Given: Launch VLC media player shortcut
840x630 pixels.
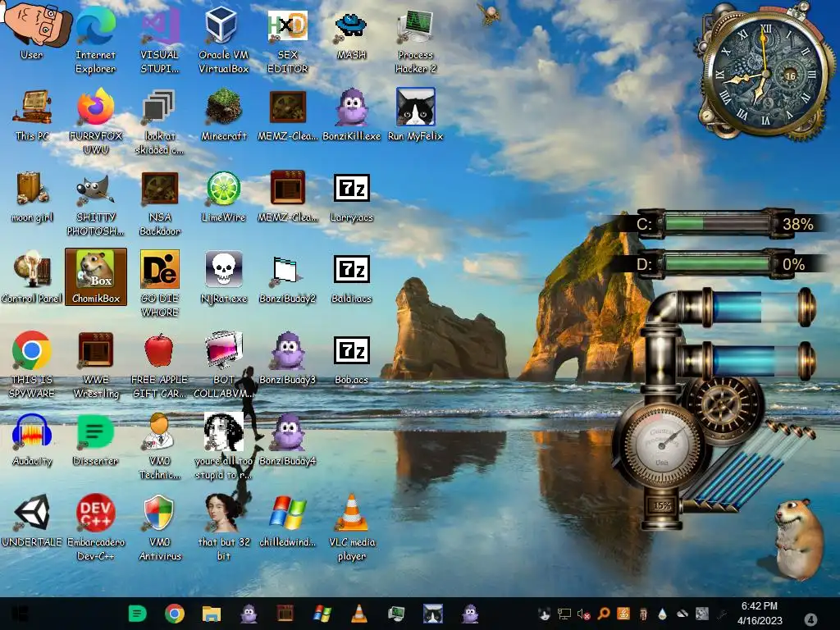Looking at the screenshot, I should pos(351,527).
